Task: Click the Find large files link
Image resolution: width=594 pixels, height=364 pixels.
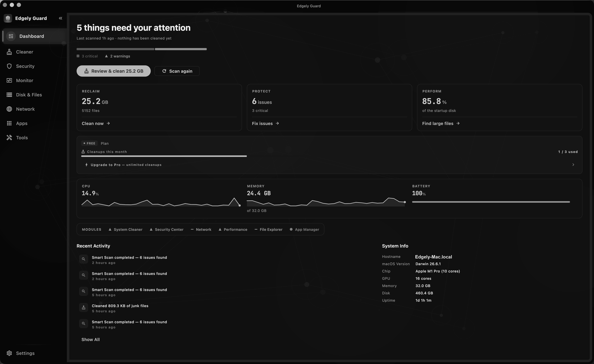Action: point(441,123)
